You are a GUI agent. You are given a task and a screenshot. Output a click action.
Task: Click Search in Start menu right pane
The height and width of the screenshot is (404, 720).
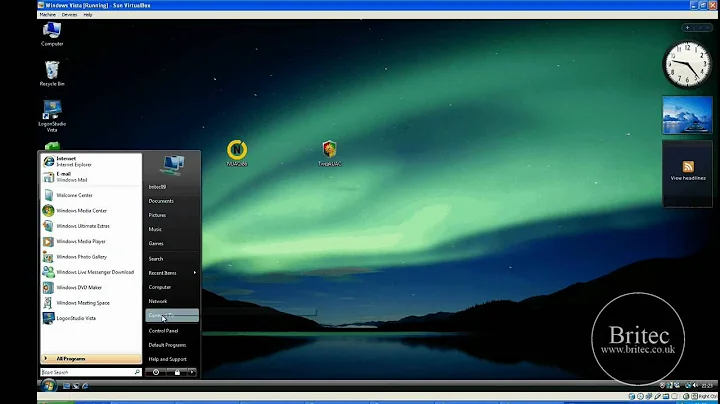coord(172,259)
